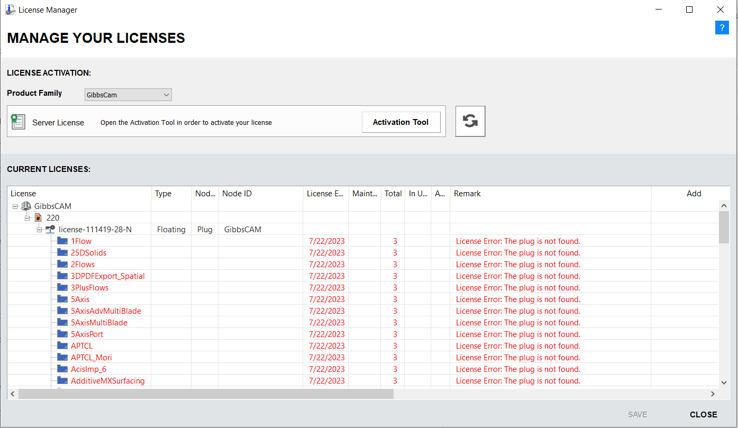Viewport: 738px width, 428px height.
Task: Sort by the Type column header
Action: point(171,194)
